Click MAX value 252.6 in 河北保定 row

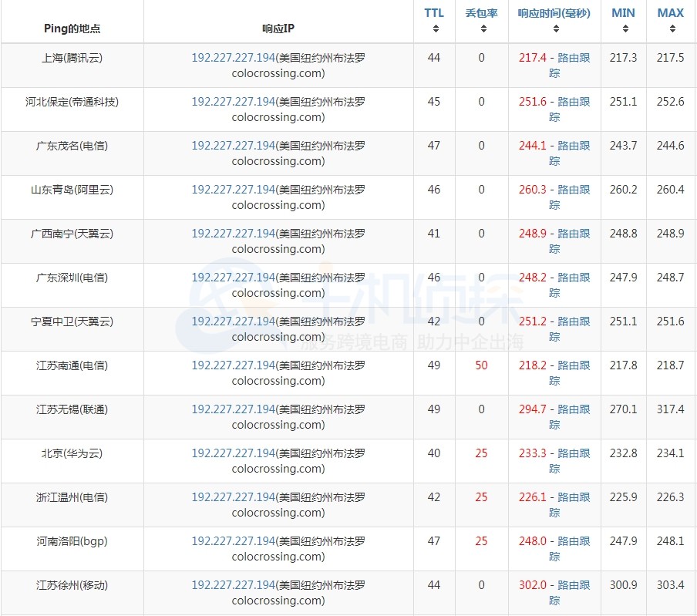coord(670,102)
